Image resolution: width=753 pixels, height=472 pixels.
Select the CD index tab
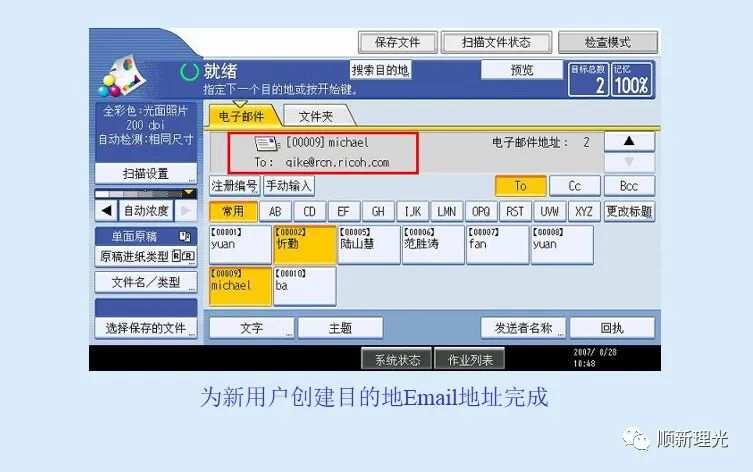pos(310,211)
